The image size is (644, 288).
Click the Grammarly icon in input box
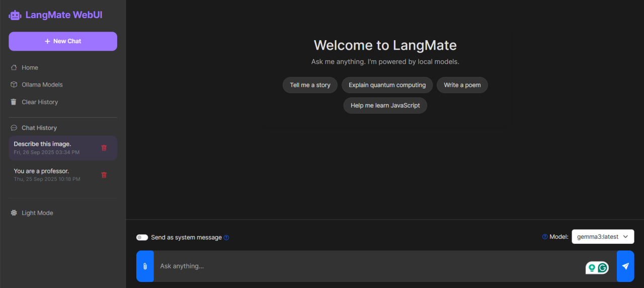click(x=603, y=268)
